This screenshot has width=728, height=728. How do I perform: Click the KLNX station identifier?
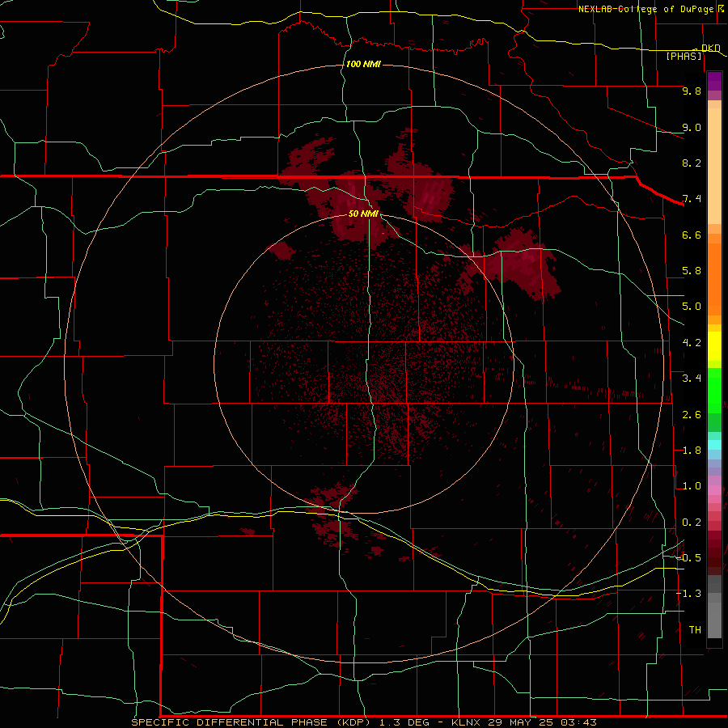[467, 722]
